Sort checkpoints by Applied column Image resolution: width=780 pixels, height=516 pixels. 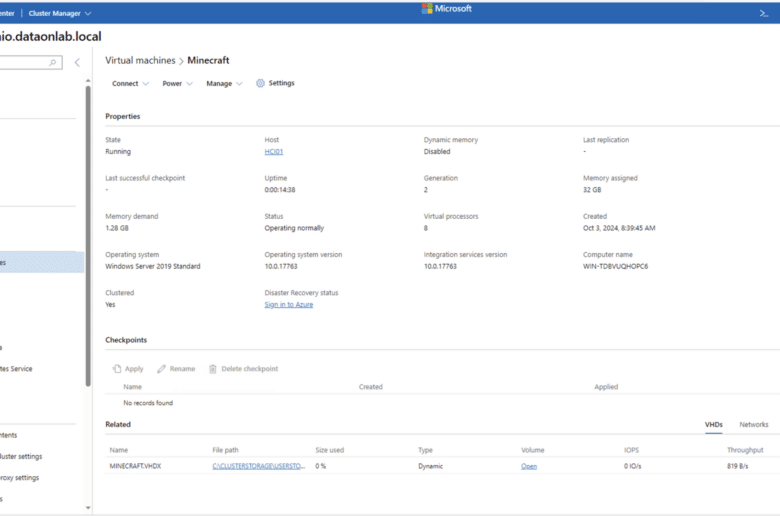[606, 387]
